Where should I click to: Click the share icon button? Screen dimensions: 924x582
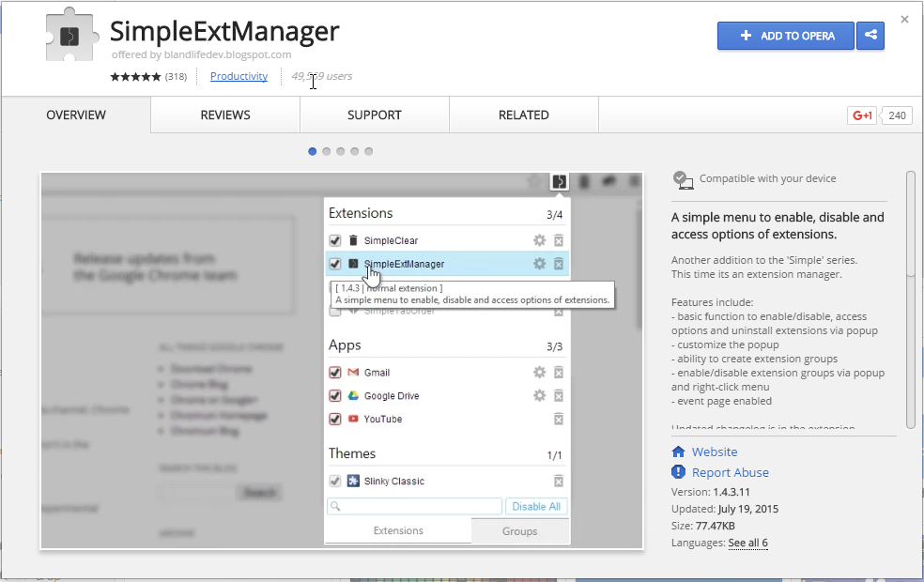[870, 36]
